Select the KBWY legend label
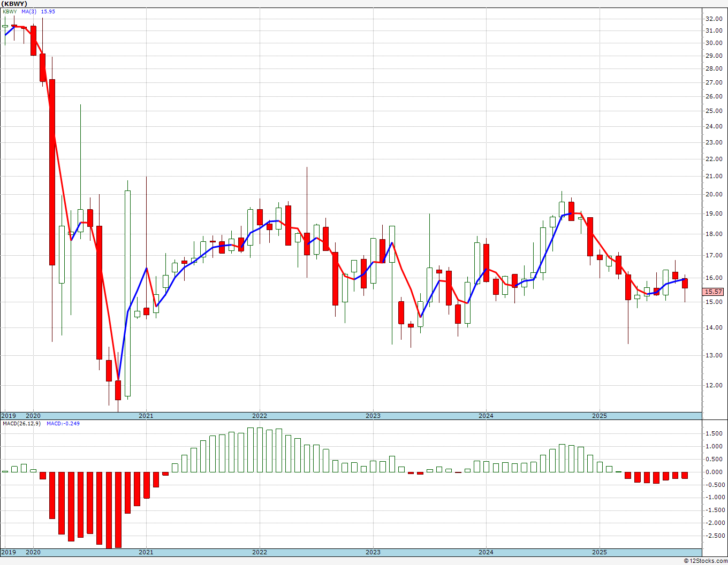The width and height of the screenshot is (728, 565). [10, 12]
